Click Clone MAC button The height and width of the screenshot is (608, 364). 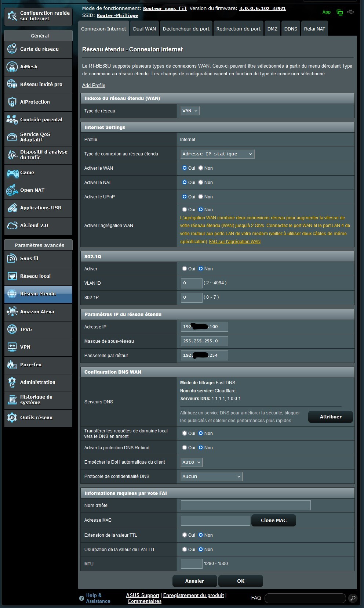(274, 520)
